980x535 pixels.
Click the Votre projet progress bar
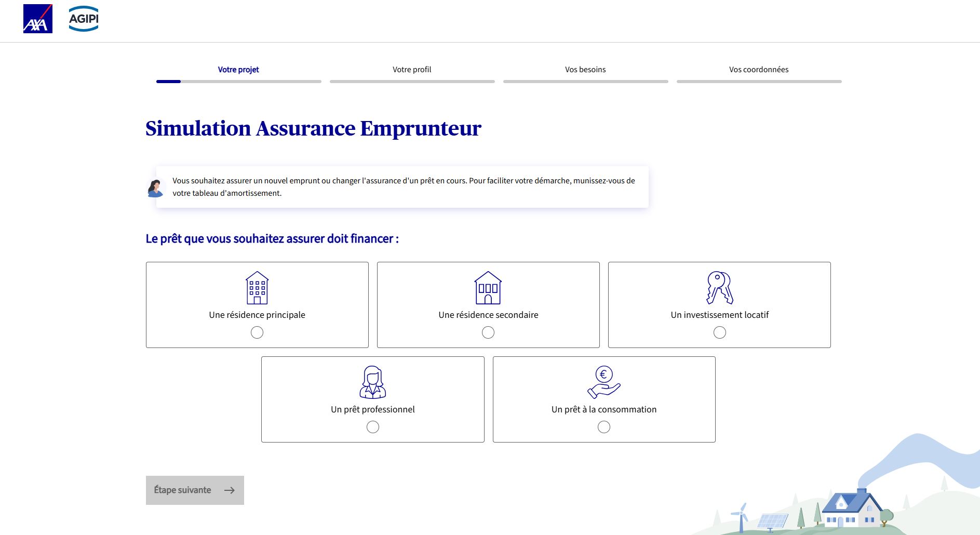pyautogui.click(x=238, y=82)
